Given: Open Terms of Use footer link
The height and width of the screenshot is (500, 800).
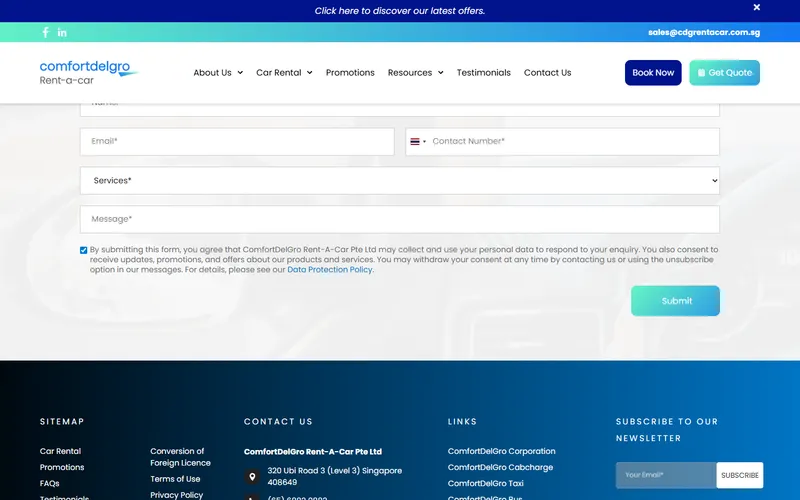Looking at the screenshot, I should click(x=175, y=479).
